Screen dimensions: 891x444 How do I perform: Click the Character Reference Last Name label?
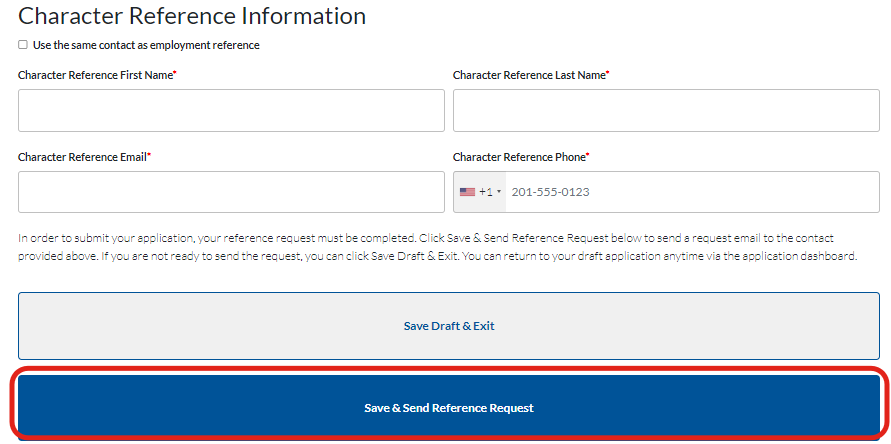528,75
